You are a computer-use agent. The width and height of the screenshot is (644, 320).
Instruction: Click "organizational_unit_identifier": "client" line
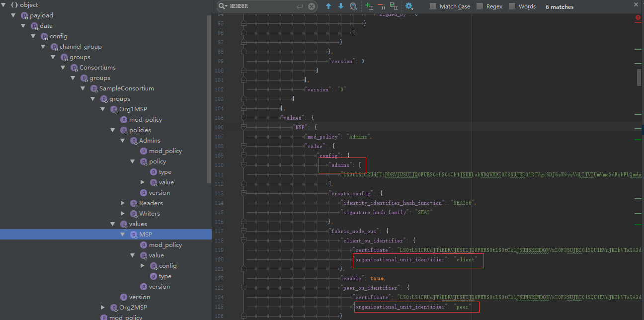pyautogui.click(x=416, y=259)
